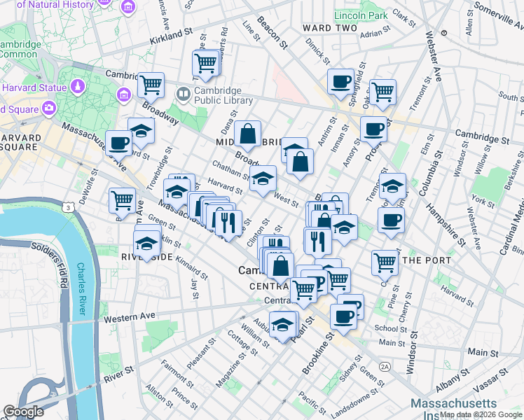Click the Map data ©2026 Google attribution
The height and width of the screenshot is (420, 524).
point(481,415)
